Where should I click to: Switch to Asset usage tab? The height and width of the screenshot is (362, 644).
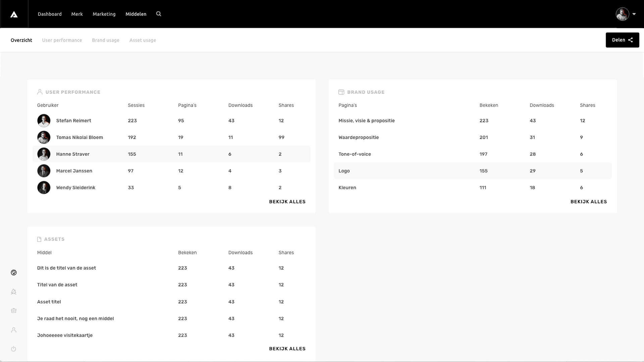(143, 40)
